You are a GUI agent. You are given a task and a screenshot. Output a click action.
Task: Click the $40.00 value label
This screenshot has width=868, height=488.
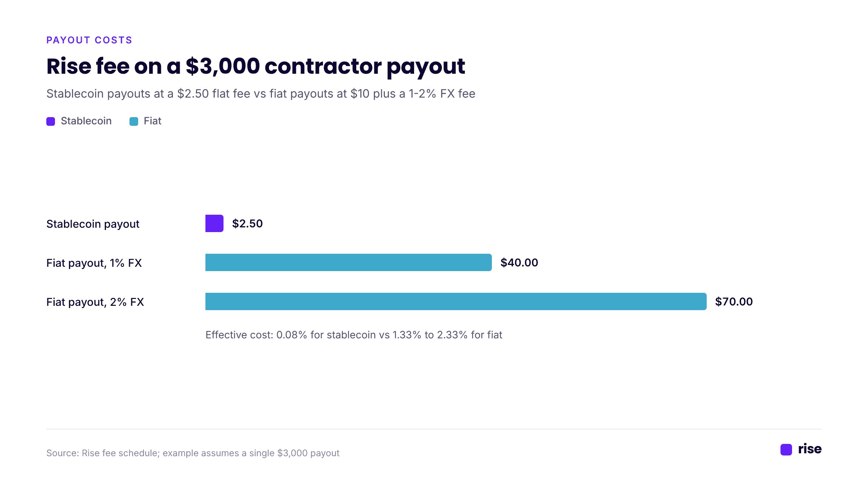519,262
